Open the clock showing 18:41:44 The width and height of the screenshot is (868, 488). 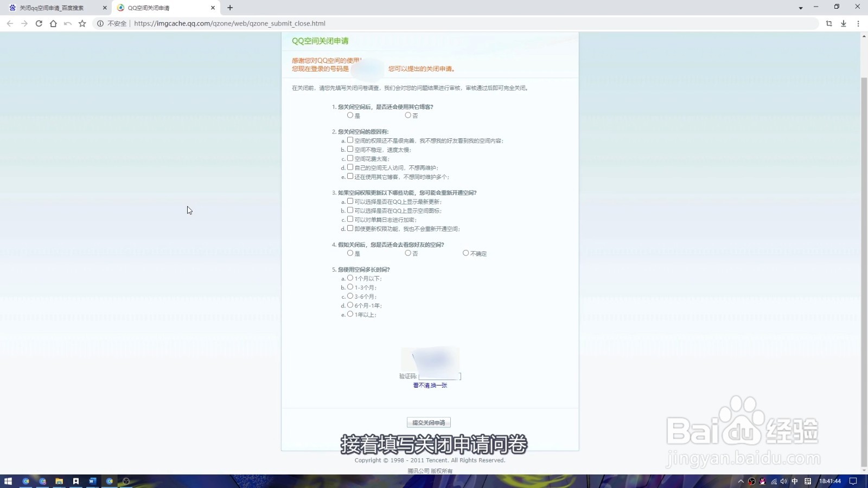click(830, 481)
